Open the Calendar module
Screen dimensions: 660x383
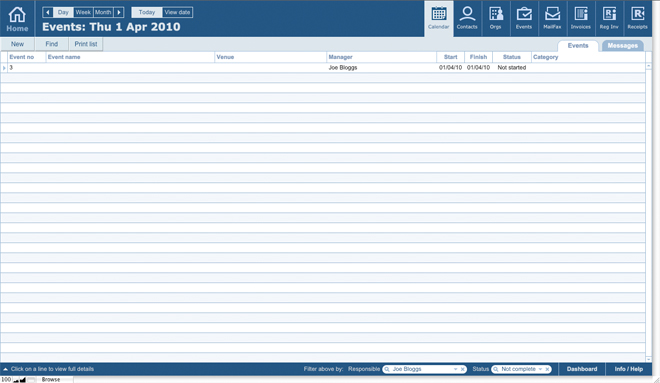point(439,19)
